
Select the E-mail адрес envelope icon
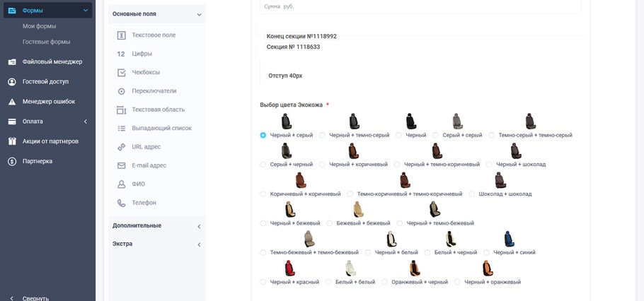click(121, 165)
